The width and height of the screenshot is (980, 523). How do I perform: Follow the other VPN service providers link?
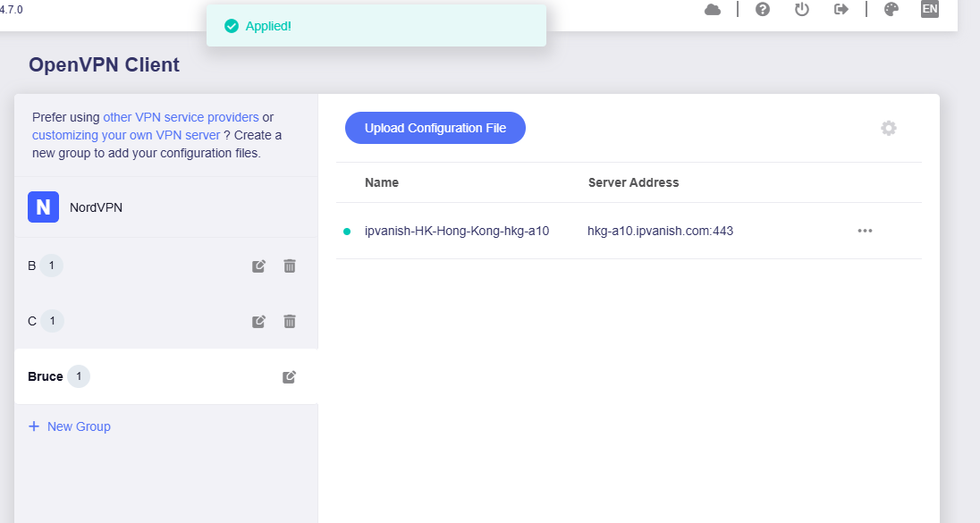pyautogui.click(x=181, y=117)
